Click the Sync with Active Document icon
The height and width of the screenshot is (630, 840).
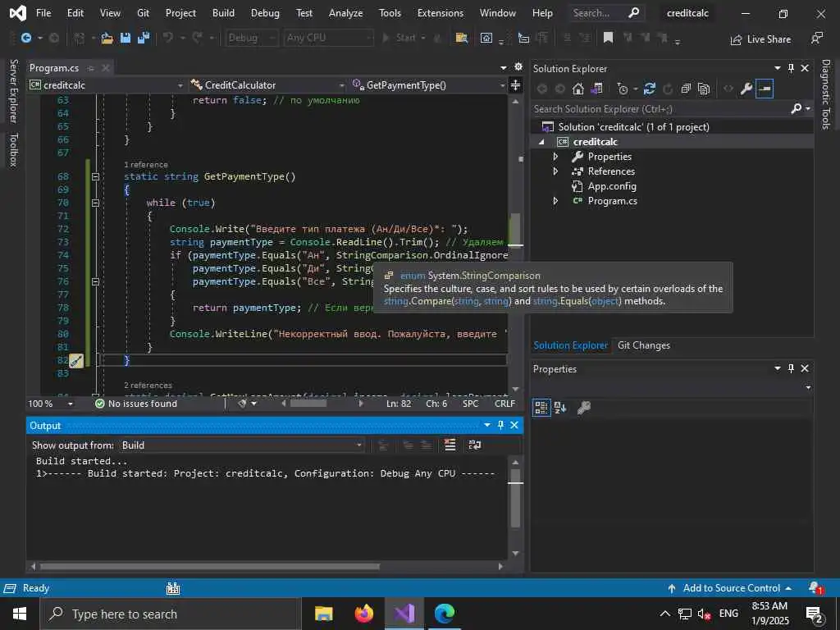650,89
